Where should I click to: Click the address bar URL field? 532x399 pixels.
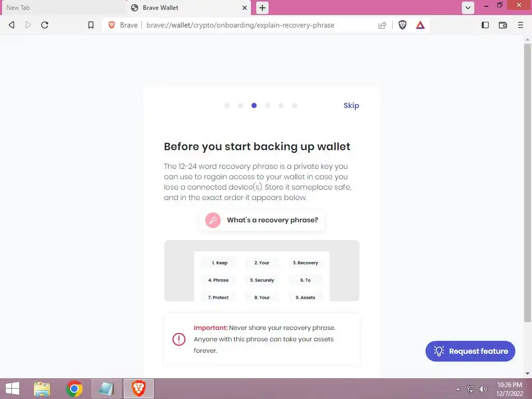240,25
